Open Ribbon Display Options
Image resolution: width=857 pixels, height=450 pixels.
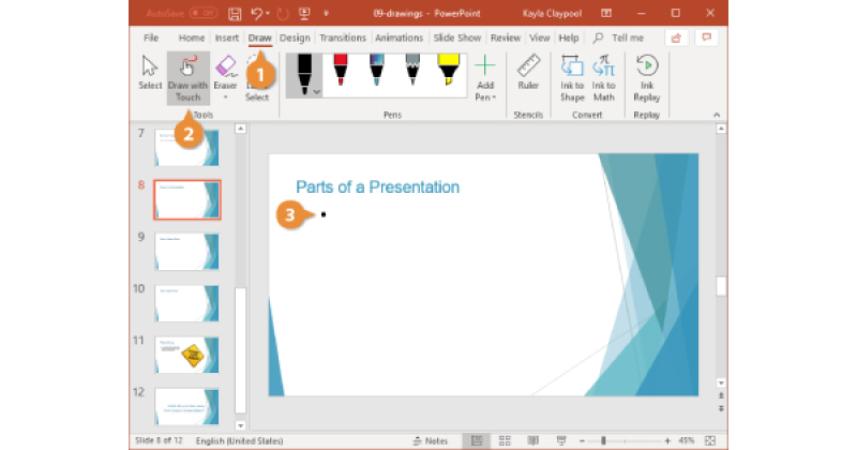pyautogui.click(x=606, y=13)
